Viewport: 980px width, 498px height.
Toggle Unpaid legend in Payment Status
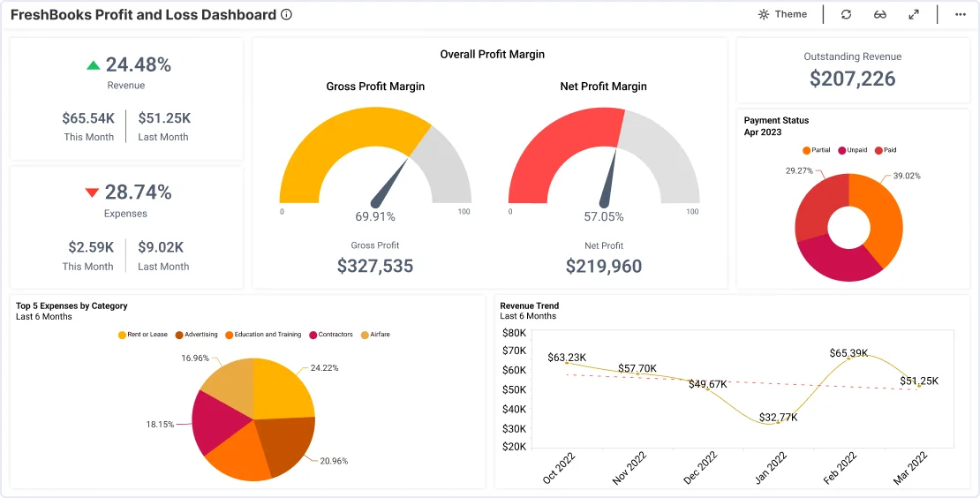854,150
